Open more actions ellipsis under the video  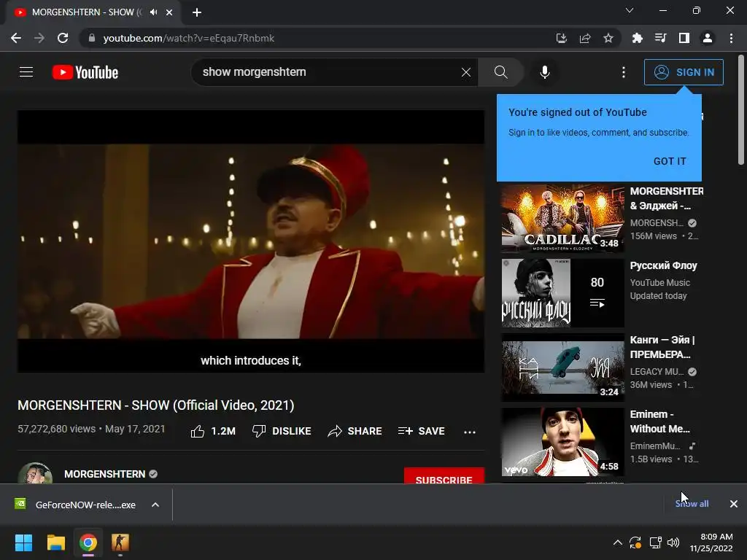[470, 432]
